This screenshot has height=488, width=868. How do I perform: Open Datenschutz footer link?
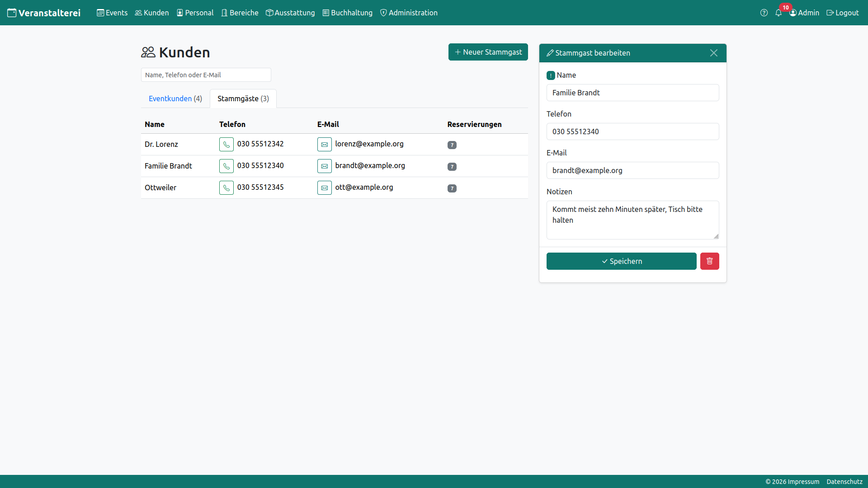pos(844,482)
